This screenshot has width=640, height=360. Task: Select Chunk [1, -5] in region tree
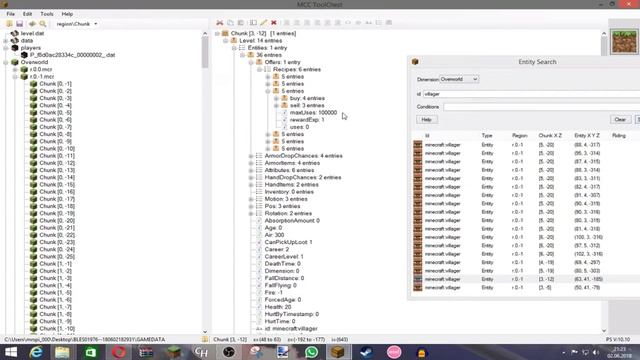click(55, 293)
